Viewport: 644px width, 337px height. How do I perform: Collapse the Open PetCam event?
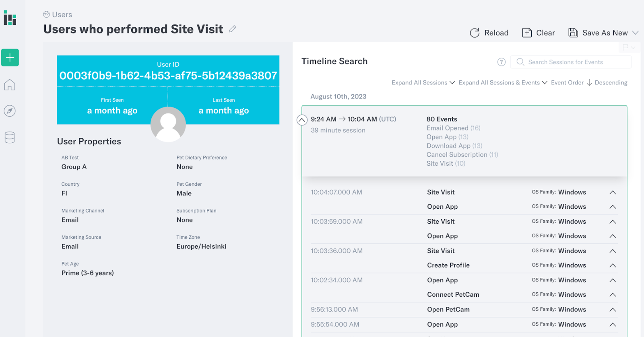pos(613,310)
